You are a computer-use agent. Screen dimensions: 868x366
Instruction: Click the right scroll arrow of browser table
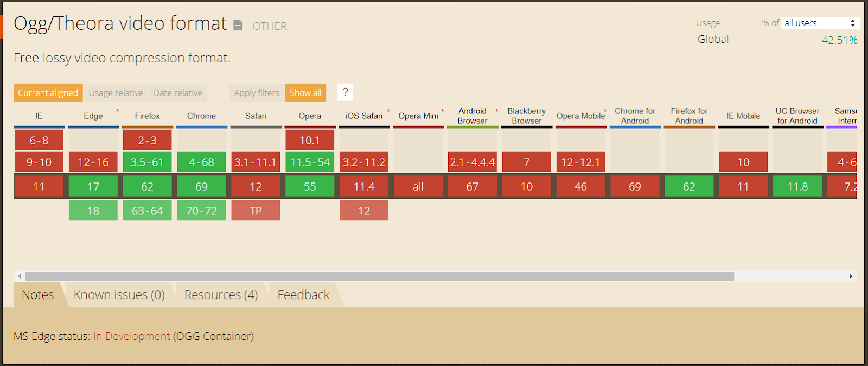[x=851, y=276]
